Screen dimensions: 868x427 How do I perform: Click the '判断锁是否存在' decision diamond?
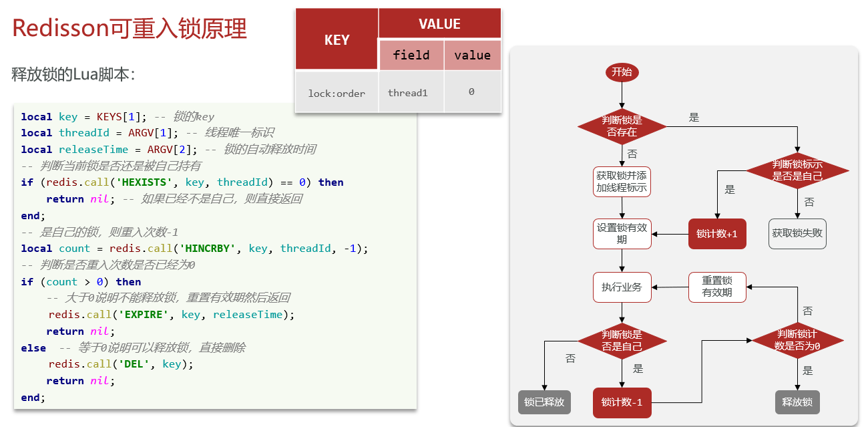[x=622, y=126]
